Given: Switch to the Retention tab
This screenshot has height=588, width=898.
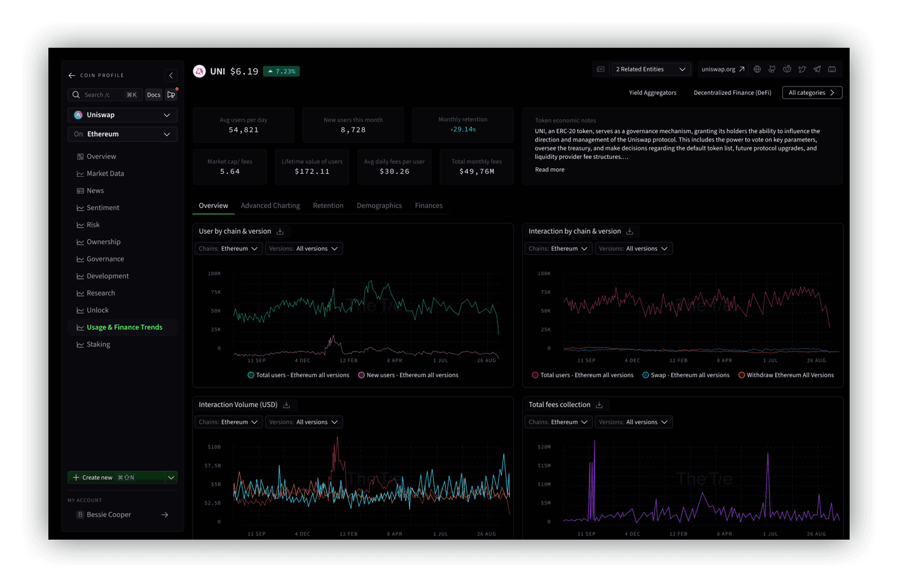Looking at the screenshot, I should point(328,206).
